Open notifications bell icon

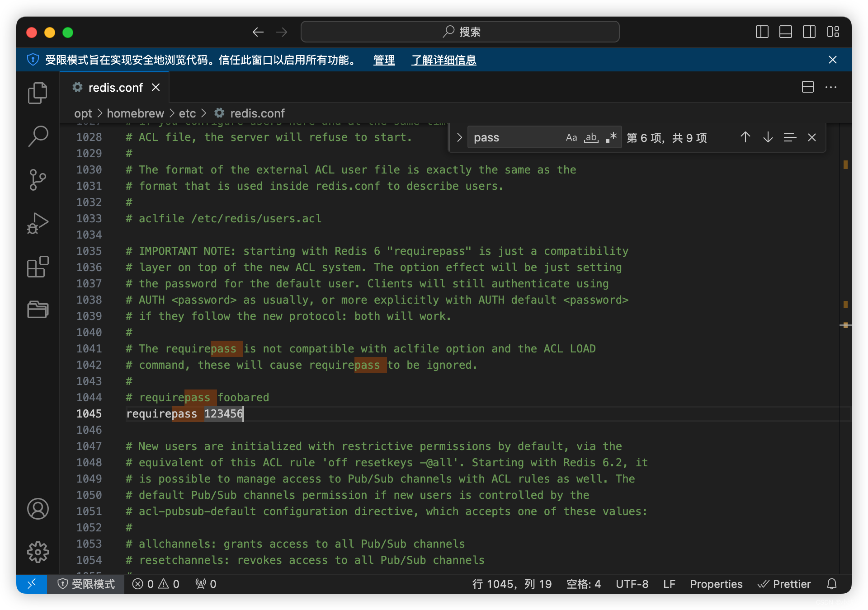(832, 584)
